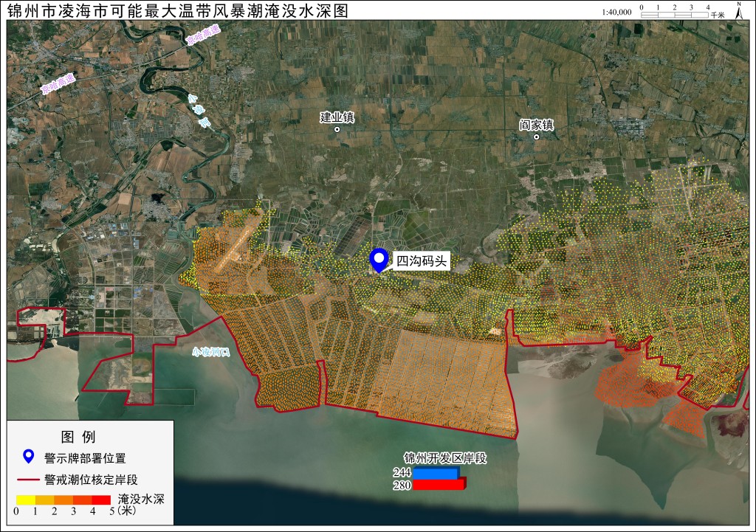
Task: Select the 建业镇 town label
Action: (x=337, y=117)
